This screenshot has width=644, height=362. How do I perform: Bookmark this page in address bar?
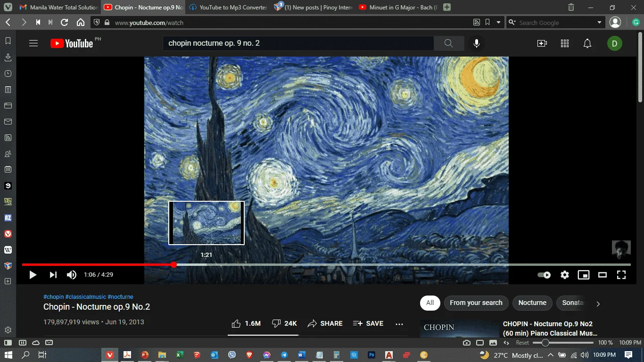(487, 22)
